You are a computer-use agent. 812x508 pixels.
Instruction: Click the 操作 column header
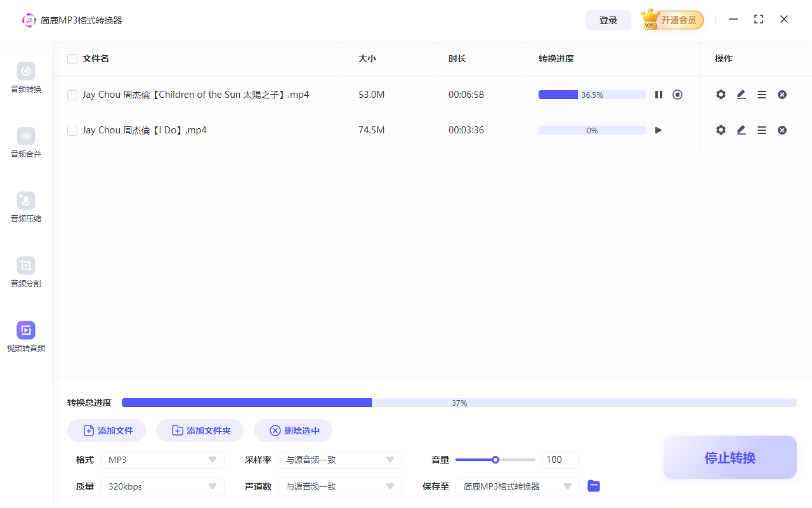[x=724, y=58]
